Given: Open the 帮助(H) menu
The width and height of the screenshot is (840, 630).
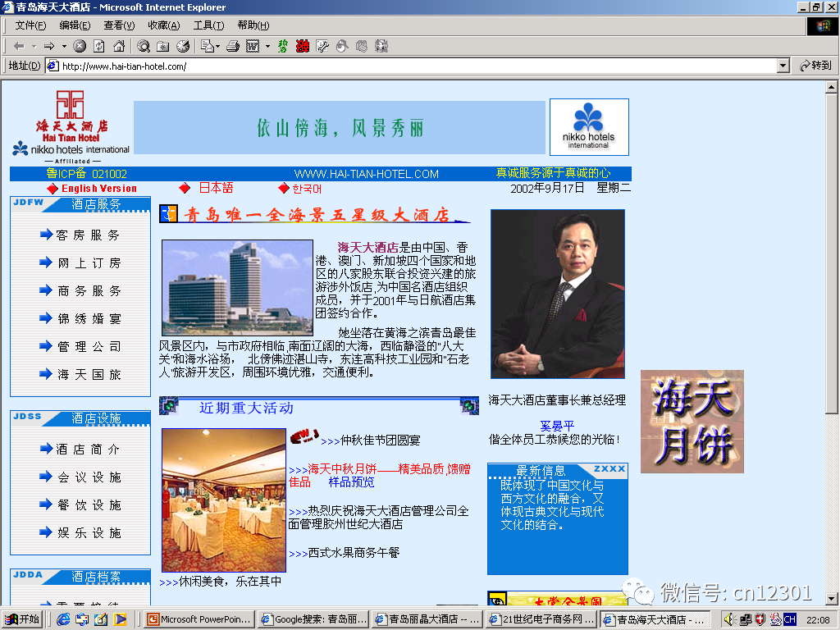Looking at the screenshot, I should tap(253, 25).
